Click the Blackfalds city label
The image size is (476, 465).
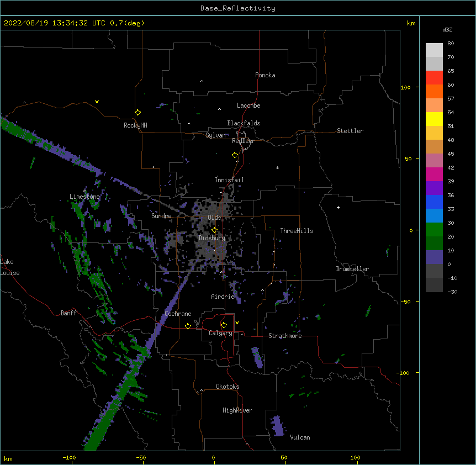coord(244,123)
